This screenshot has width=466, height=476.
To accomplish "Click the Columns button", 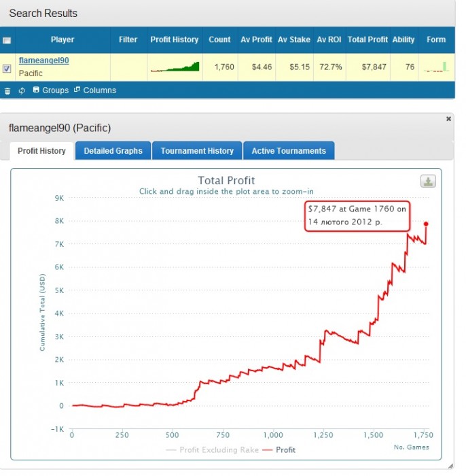I will click(x=95, y=90).
